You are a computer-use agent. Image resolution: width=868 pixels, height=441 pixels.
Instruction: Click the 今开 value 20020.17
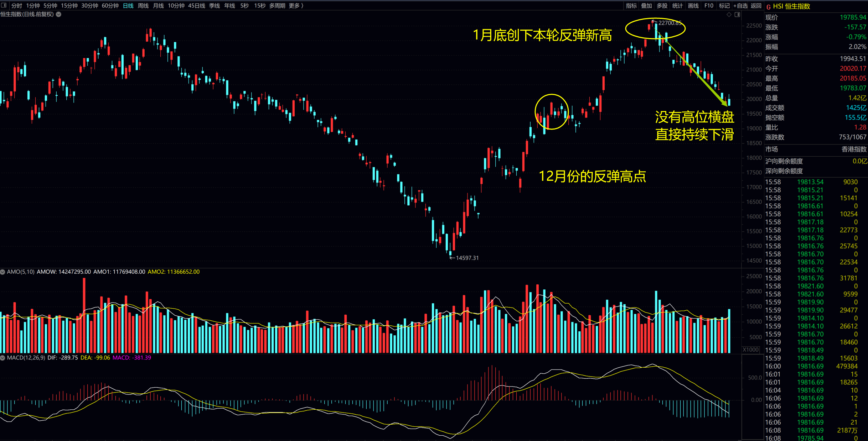pos(853,69)
